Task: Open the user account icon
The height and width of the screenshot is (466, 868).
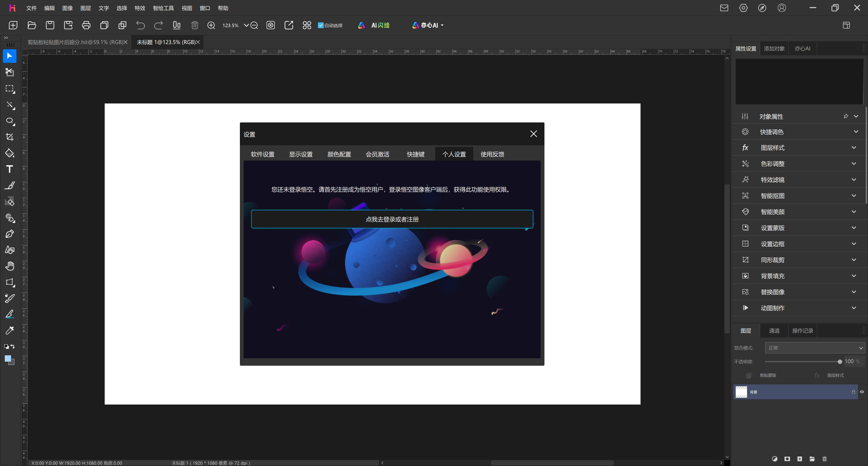Action: tap(782, 8)
